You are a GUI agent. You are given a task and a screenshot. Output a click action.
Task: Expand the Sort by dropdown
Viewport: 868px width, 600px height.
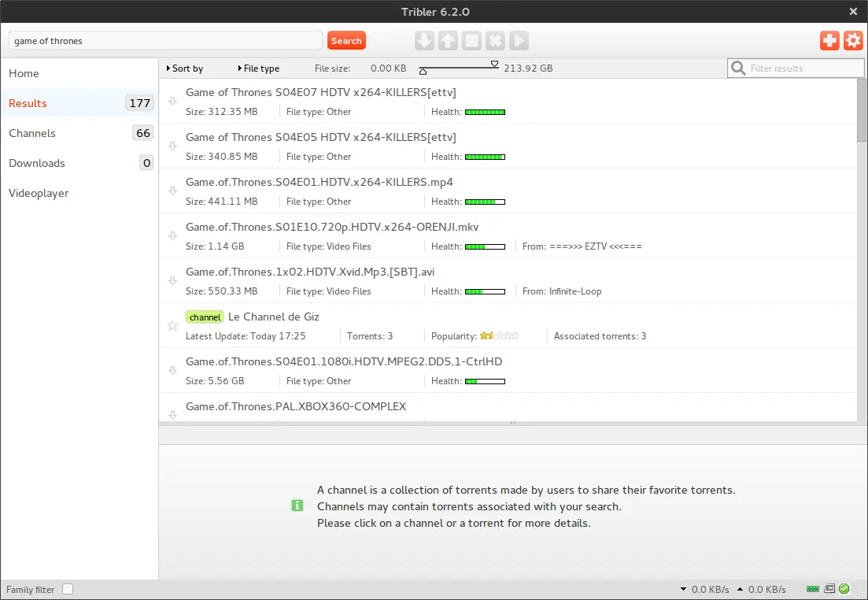(185, 69)
